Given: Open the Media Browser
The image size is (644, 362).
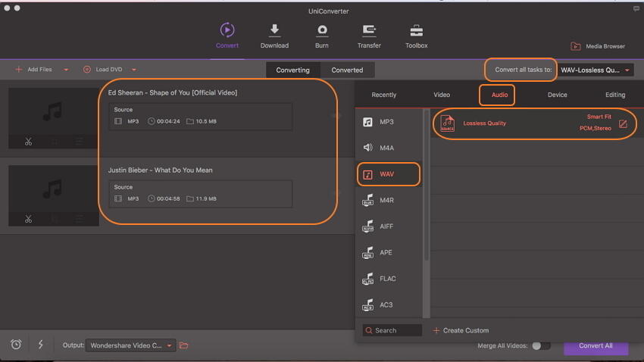Looking at the screenshot, I should tap(598, 46).
